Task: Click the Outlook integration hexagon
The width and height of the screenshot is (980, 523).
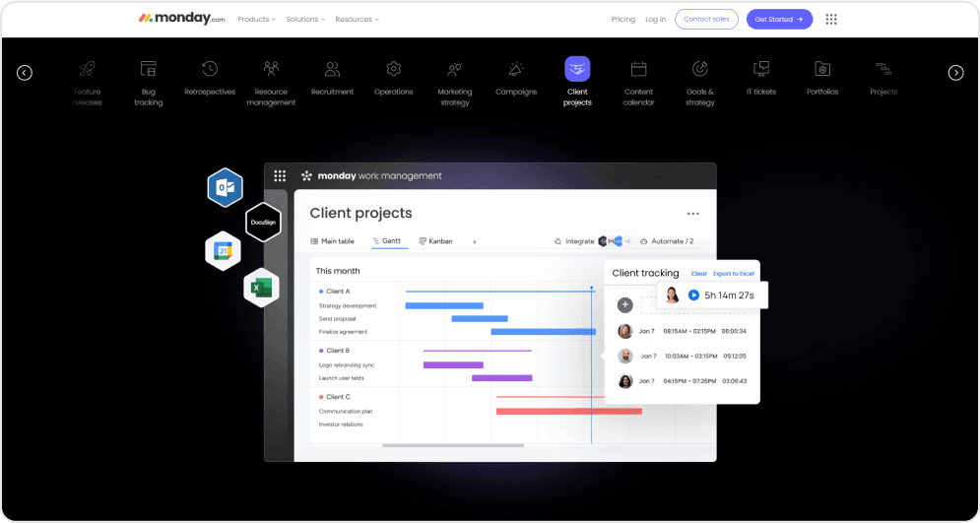Action: (225, 187)
